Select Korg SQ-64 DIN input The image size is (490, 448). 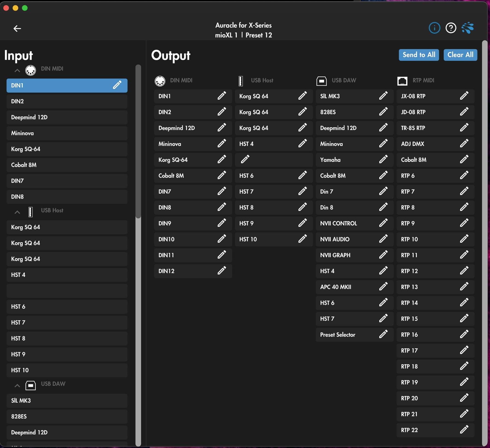click(x=67, y=149)
